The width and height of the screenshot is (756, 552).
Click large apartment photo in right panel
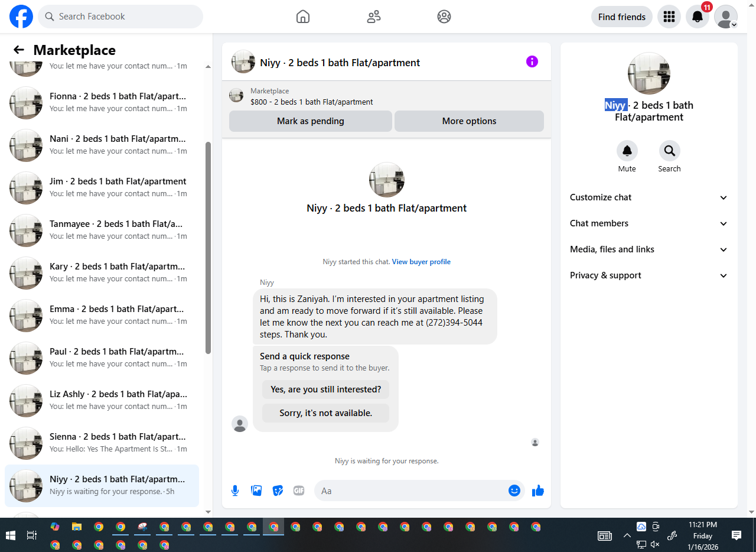(x=649, y=73)
